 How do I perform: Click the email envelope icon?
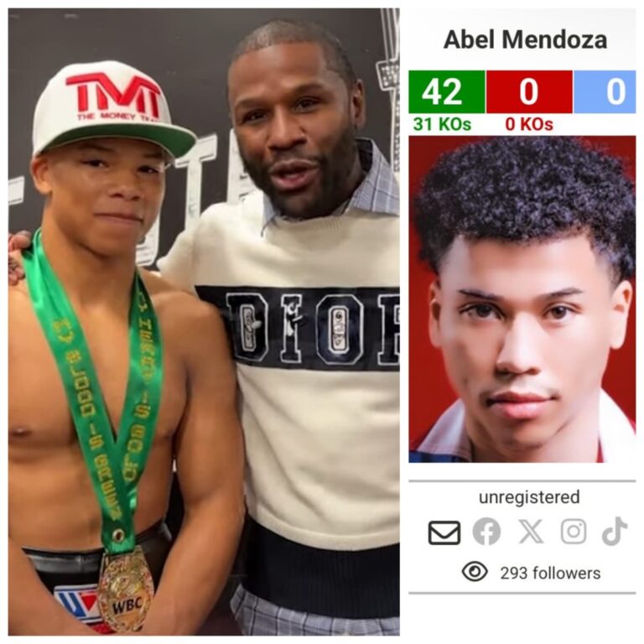click(x=444, y=532)
